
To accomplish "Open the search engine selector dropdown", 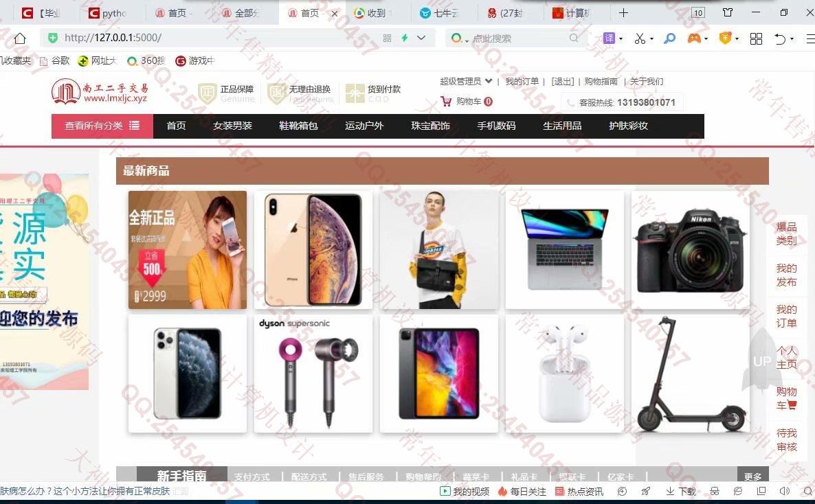I will click(x=467, y=41).
